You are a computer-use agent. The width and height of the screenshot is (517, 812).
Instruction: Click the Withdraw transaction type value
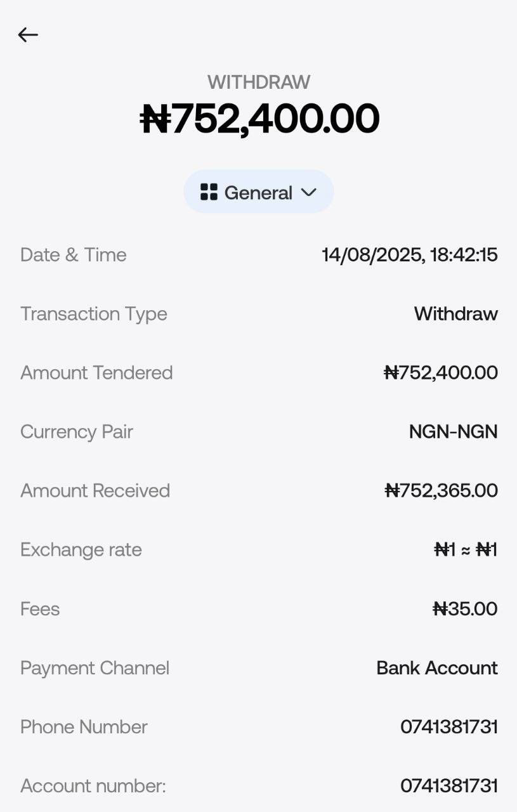click(x=456, y=314)
